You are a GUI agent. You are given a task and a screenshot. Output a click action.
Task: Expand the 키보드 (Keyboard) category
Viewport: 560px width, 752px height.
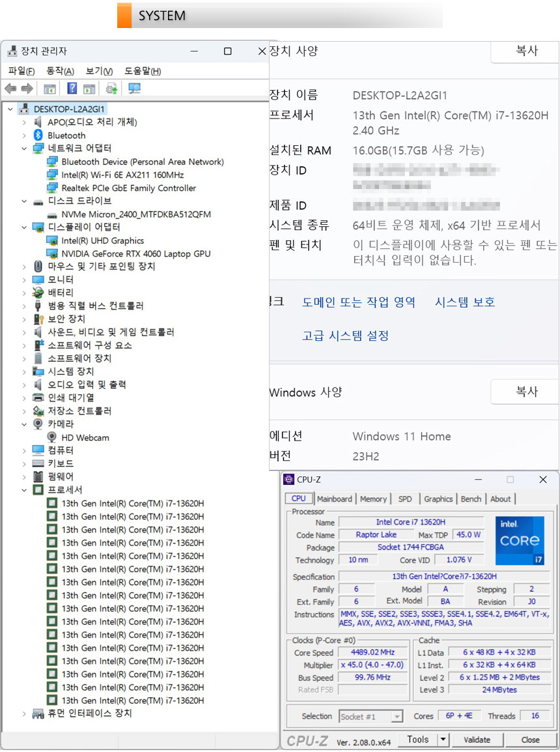(x=24, y=463)
